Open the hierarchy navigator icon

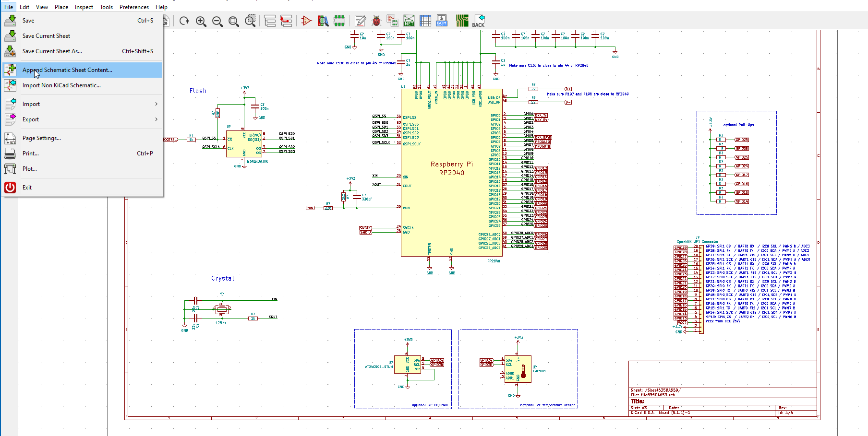point(270,21)
